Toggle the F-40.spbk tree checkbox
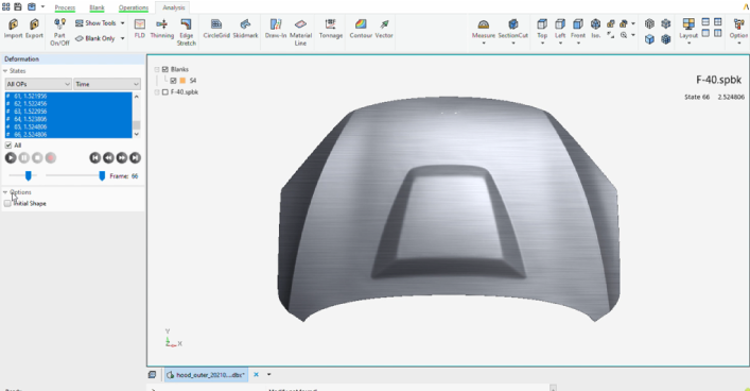This screenshot has height=391, width=750. tap(165, 92)
